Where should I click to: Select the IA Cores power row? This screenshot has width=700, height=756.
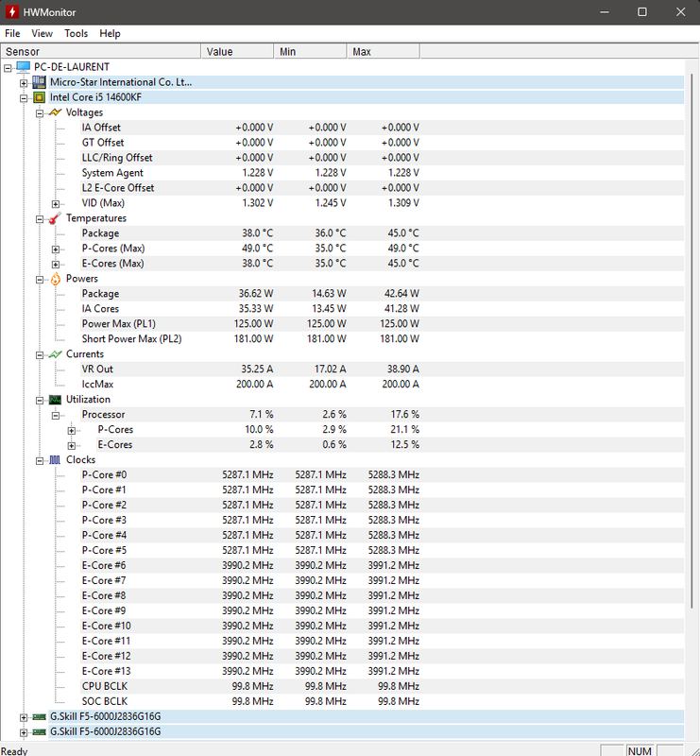click(382, 309)
